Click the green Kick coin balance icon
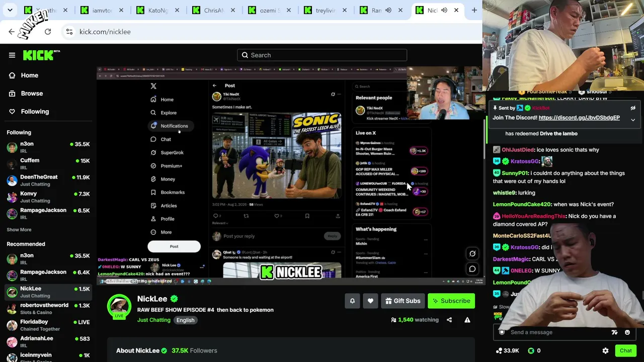The image size is (644, 362). pos(531,351)
